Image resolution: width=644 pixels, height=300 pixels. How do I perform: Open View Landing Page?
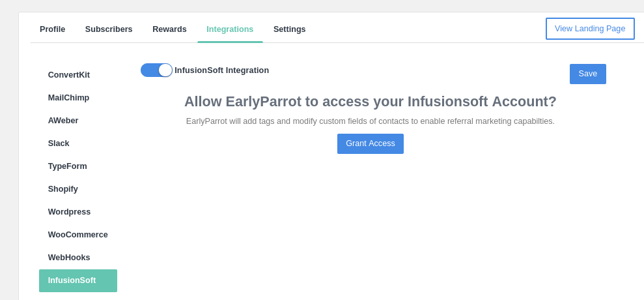(x=590, y=29)
